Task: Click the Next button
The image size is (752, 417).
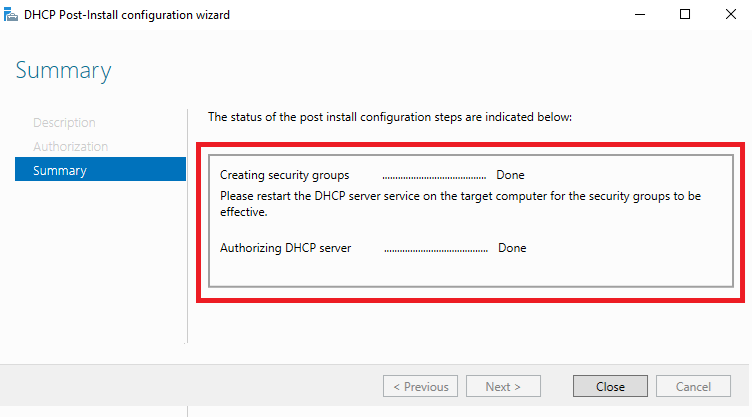Action: pos(503,387)
